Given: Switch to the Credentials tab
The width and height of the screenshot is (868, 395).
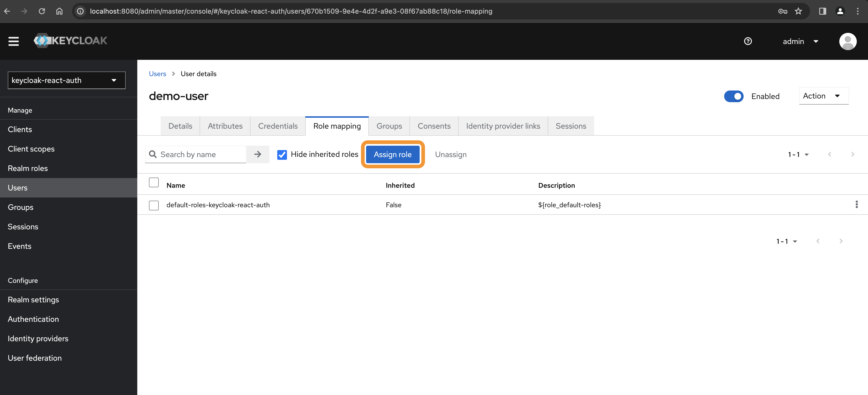Looking at the screenshot, I should click(278, 126).
